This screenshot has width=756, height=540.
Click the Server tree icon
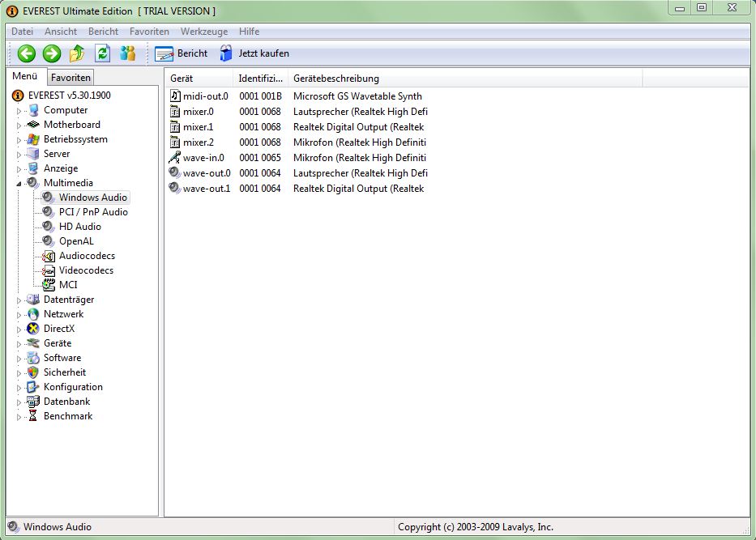click(x=33, y=154)
